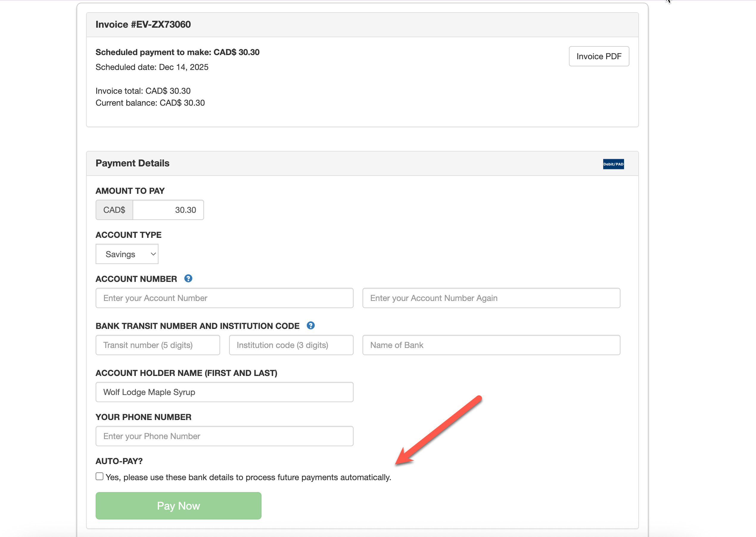Select the Institution code (3 digits) field
This screenshot has height=537, width=756.
coord(291,345)
